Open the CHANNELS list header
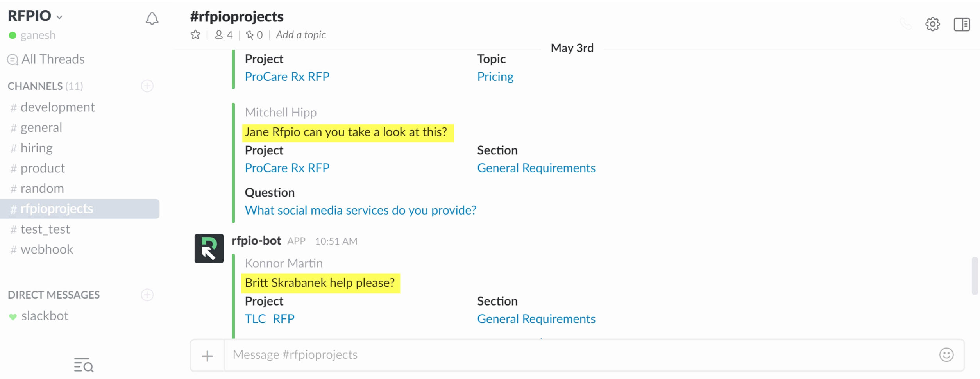980x379 pixels. pos(45,86)
